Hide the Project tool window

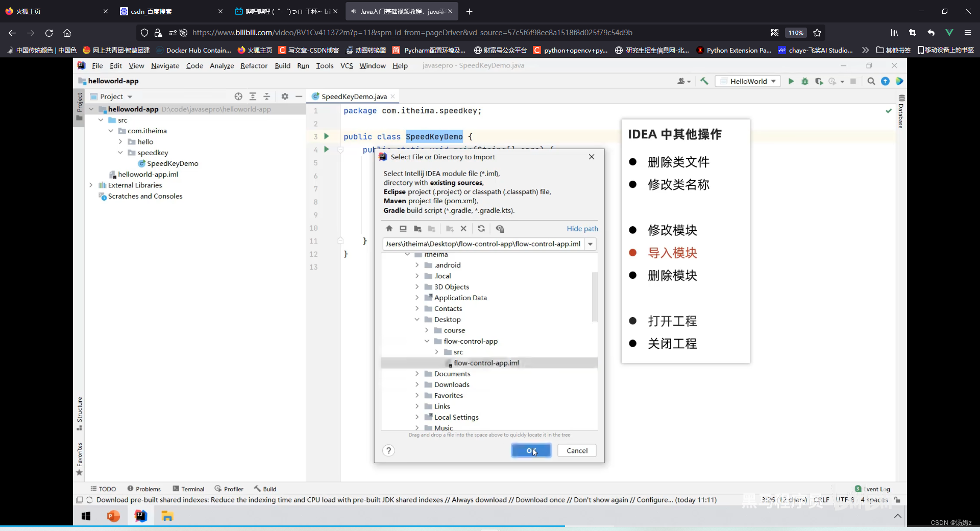tap(299, 96)
